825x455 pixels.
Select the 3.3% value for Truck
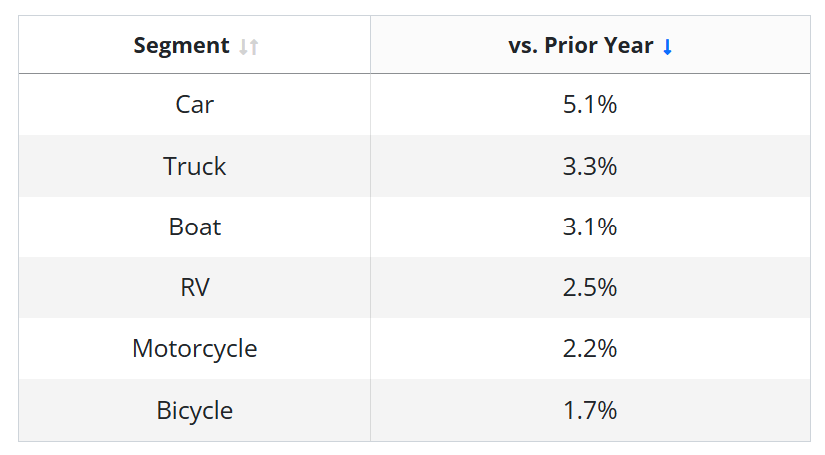[590, 166]
